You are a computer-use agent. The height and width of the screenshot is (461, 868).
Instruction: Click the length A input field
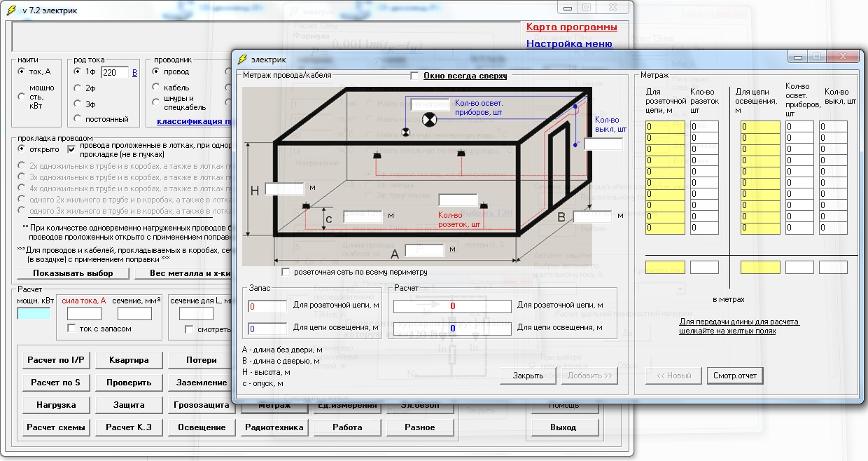[424, 250]
